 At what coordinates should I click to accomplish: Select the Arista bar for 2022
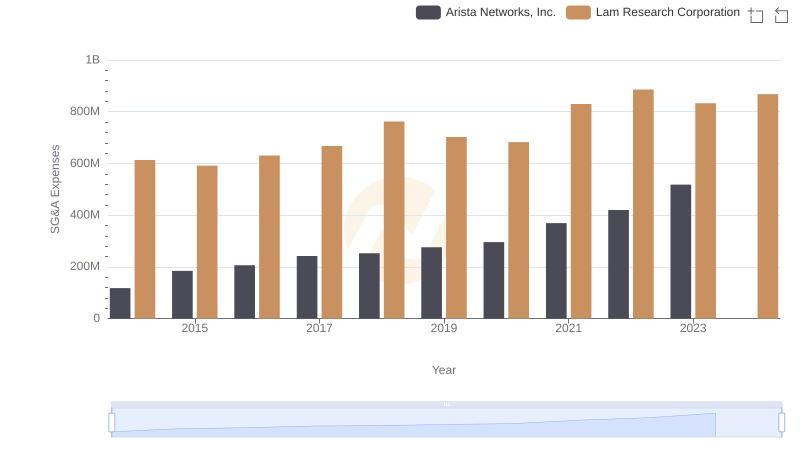click(618, 264)
